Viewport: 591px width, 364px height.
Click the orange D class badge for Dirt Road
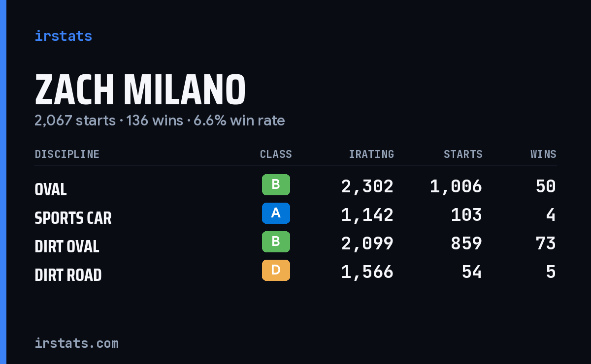pos(276,271)
